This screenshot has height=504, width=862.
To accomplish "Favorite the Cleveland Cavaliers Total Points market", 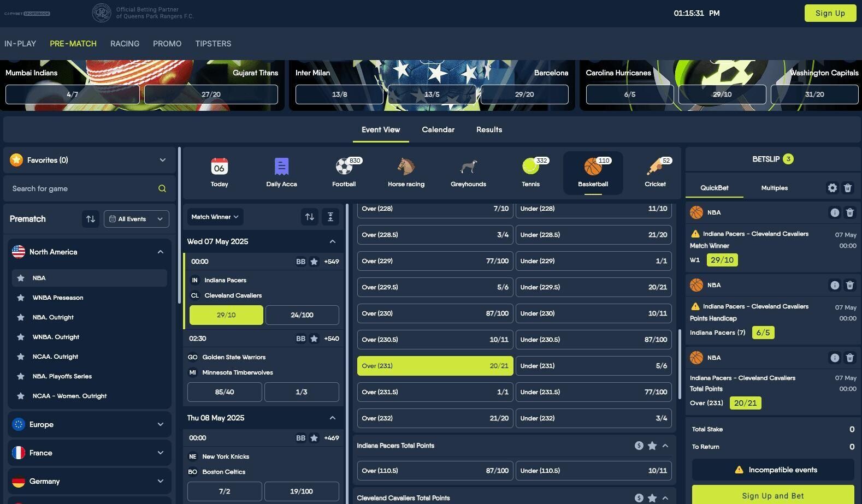I will pos(652,498).
